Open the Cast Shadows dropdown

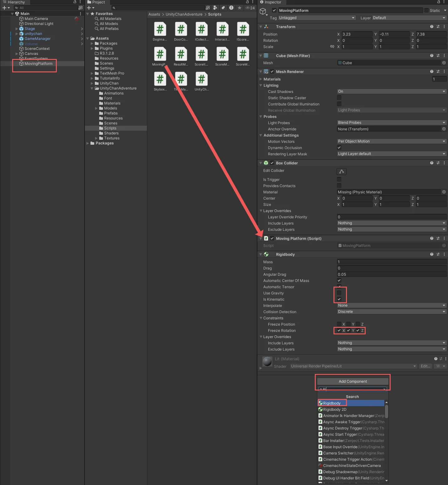pos(392,92)
